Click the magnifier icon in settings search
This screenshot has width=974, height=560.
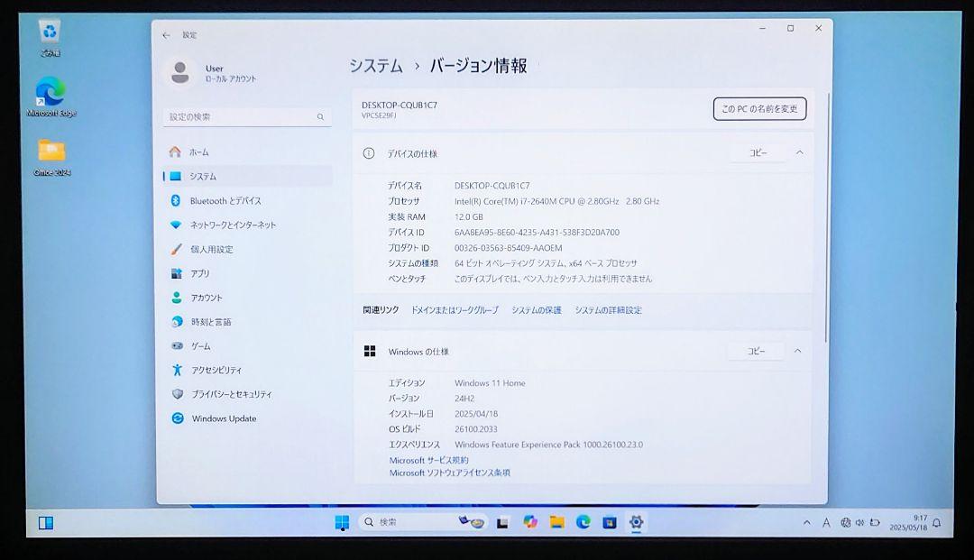[320, 116]
